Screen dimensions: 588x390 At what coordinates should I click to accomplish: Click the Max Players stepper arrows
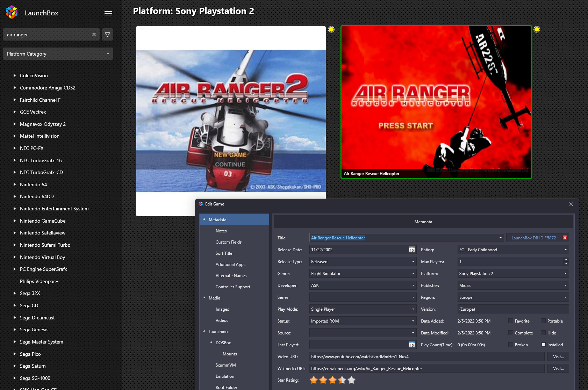566,262
